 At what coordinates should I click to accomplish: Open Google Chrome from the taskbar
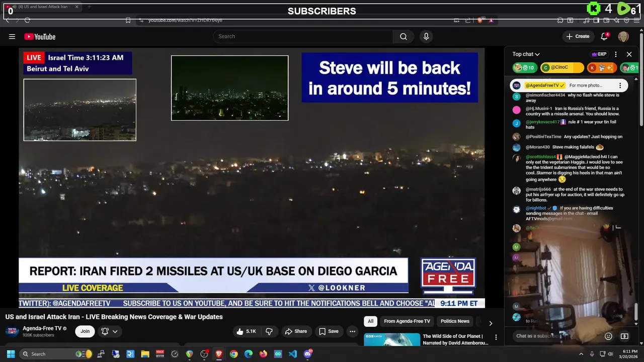click(233, 354)
